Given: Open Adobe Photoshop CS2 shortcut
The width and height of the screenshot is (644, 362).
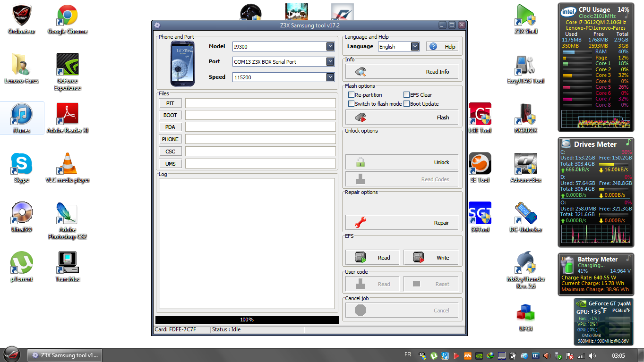Looking at the screenshot, I should point(68,221).
